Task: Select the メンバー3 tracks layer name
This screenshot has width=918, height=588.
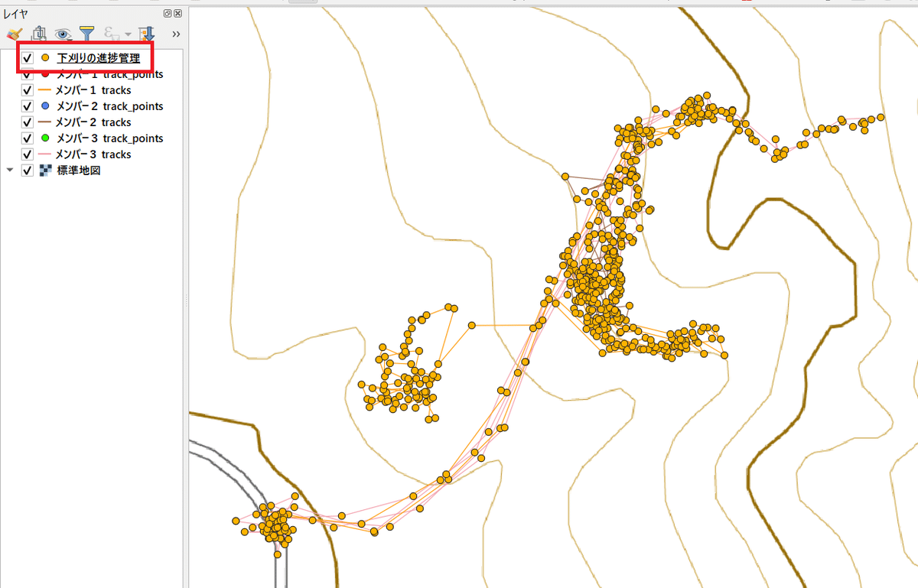Action: pos(93,154)
